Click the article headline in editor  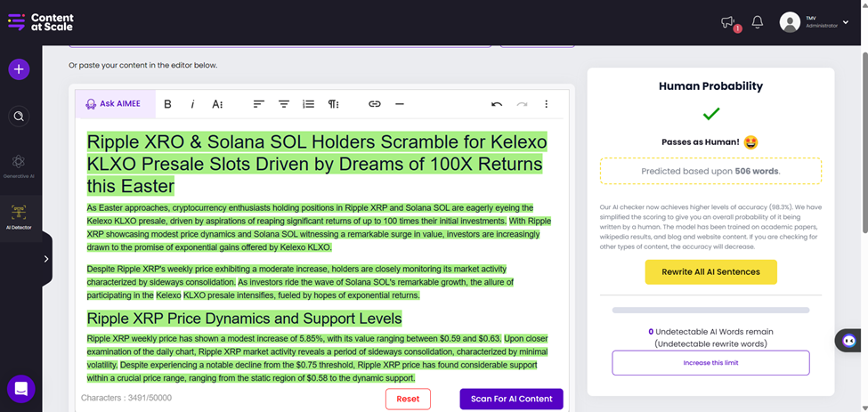pyautogui.click(x=317, y=164)
